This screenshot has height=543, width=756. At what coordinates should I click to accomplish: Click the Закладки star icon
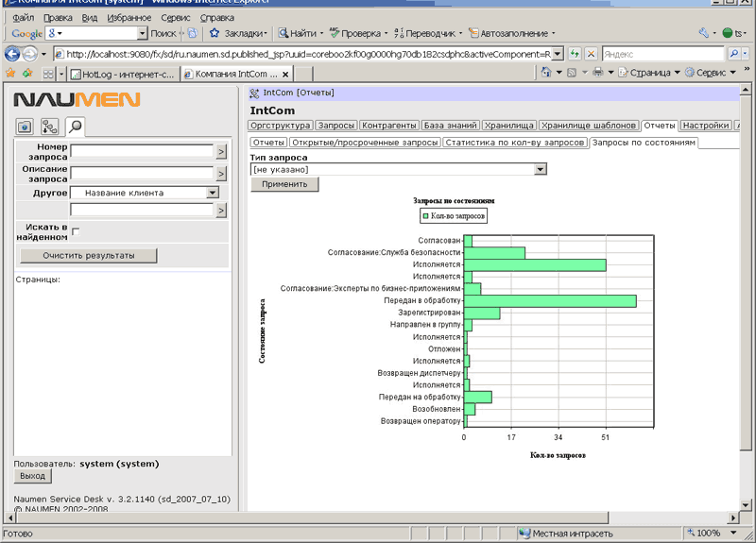215,33
